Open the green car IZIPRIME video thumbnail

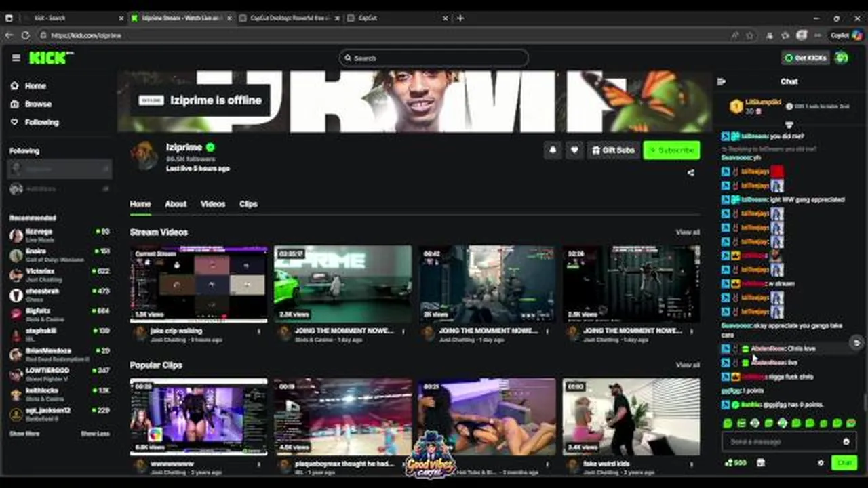click(x=342, y=284)
